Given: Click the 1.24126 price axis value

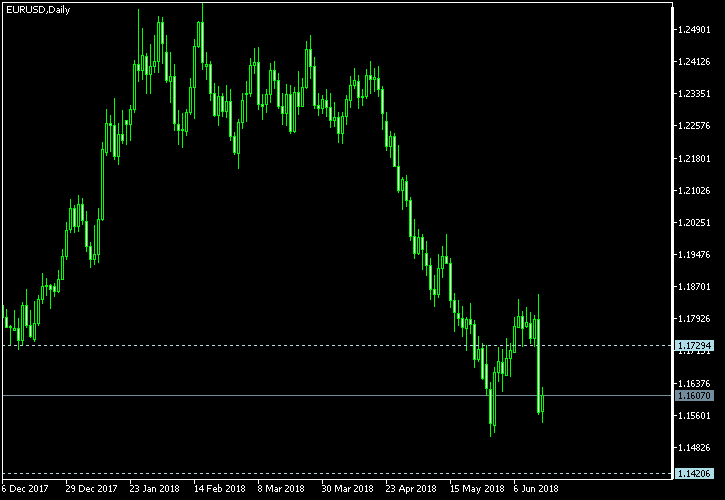Looking at the screenshot, I should click(x=694, y=62).
